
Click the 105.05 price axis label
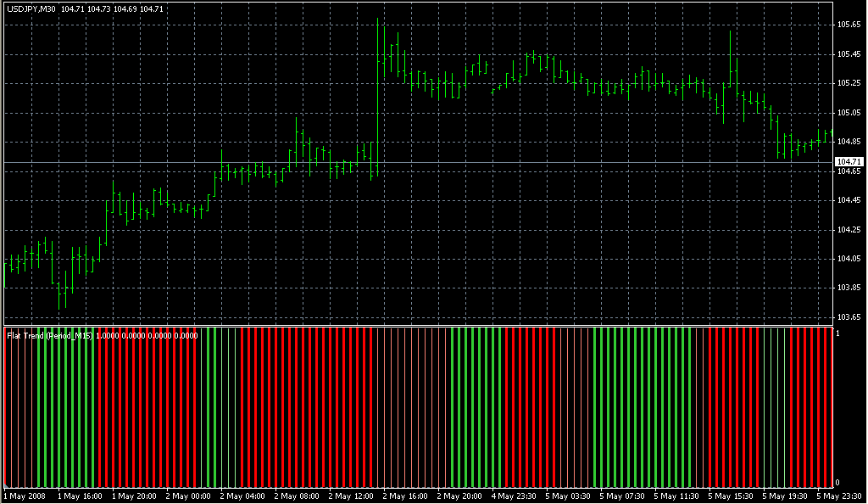(x=849, y=113)
